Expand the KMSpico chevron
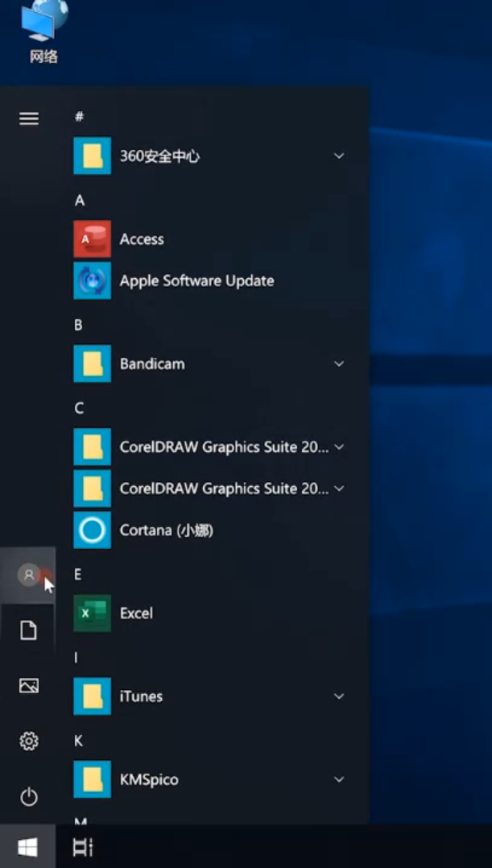 [339, 779]
